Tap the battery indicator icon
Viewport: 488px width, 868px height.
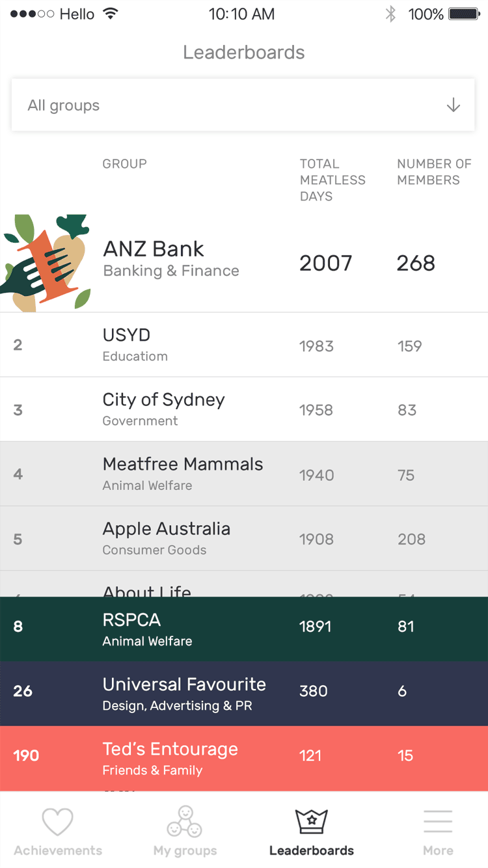tap(465, 14)
